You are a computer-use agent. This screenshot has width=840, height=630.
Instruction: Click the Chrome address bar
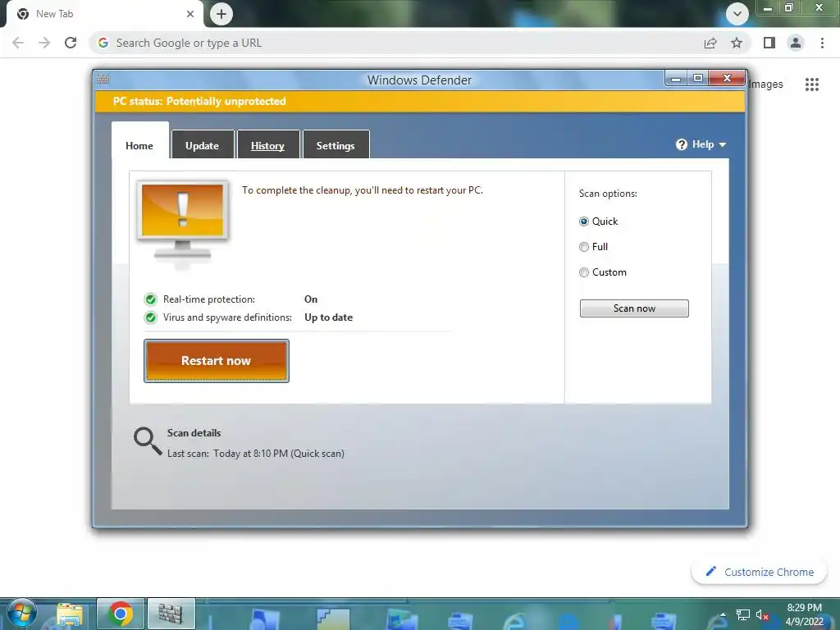pyautogui.click(x=396, y=43)
